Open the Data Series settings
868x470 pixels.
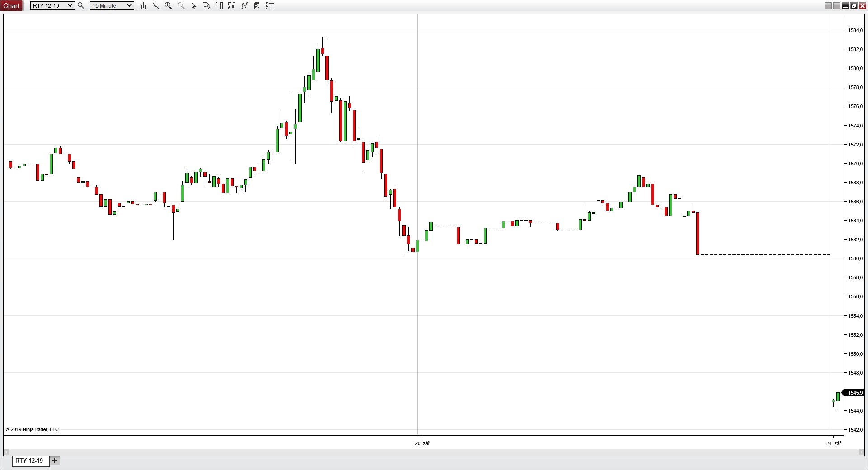[x=232, y=6]
